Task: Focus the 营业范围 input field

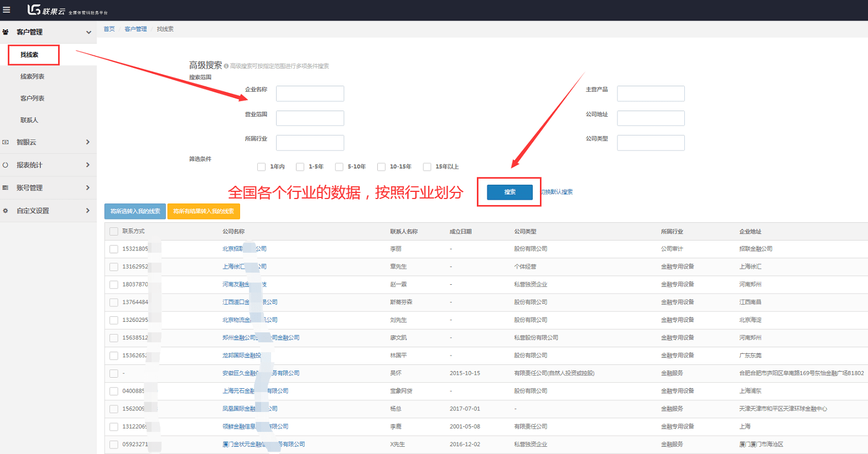Action: [310, 118]
